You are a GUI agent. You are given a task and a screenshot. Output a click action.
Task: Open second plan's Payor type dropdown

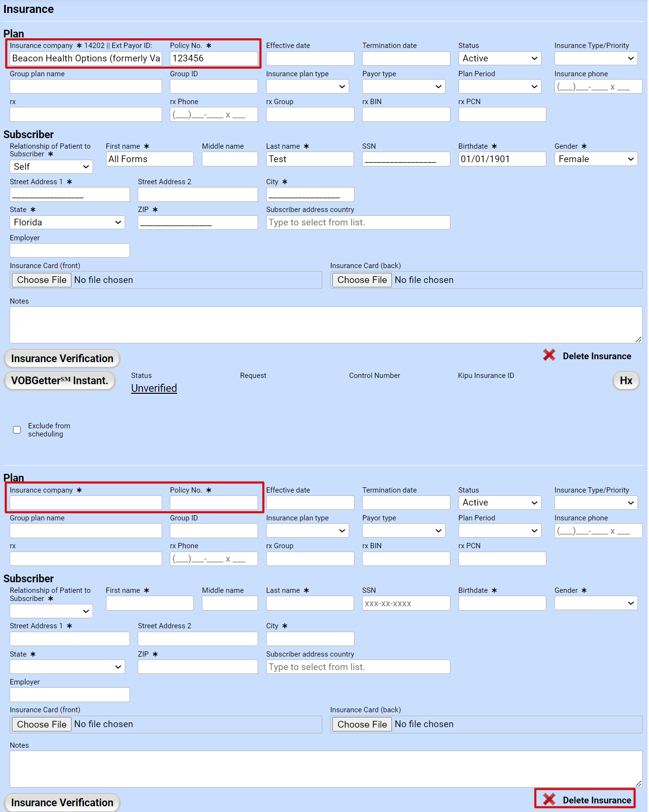click(x=403, y=530)
